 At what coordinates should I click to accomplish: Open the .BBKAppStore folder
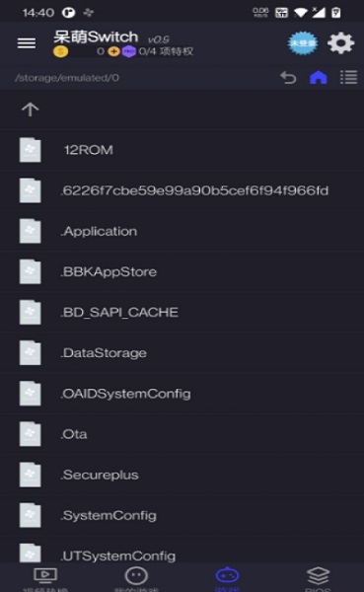click(x=182, y=272)
